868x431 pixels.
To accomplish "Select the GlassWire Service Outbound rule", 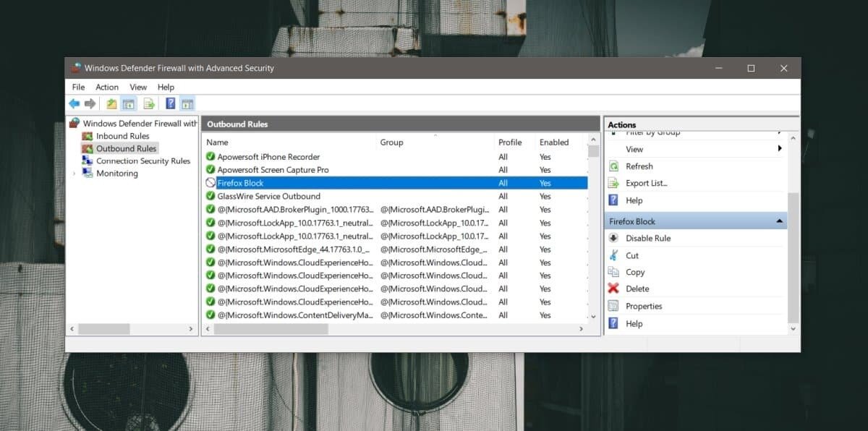I will pyautogui.click(x=268, y=196).
